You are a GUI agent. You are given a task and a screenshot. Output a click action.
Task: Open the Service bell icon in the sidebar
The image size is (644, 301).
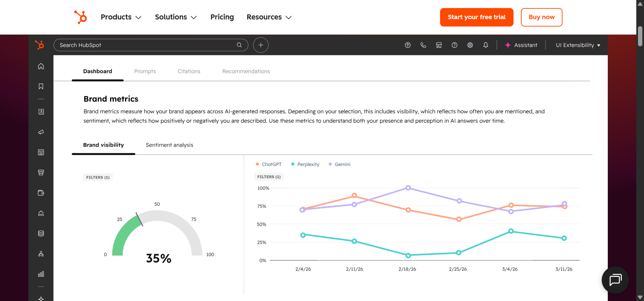[41, 213]
